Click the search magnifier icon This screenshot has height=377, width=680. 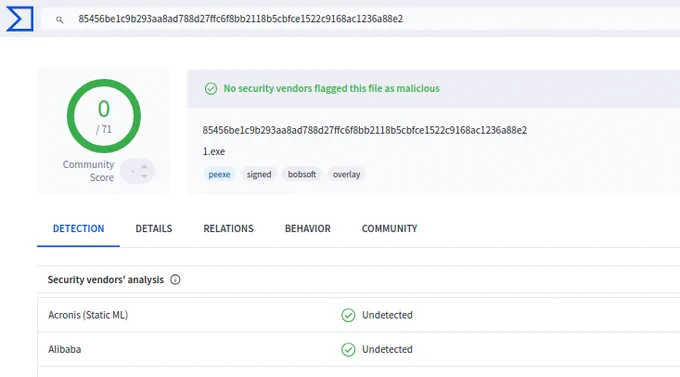coord(59,20)
